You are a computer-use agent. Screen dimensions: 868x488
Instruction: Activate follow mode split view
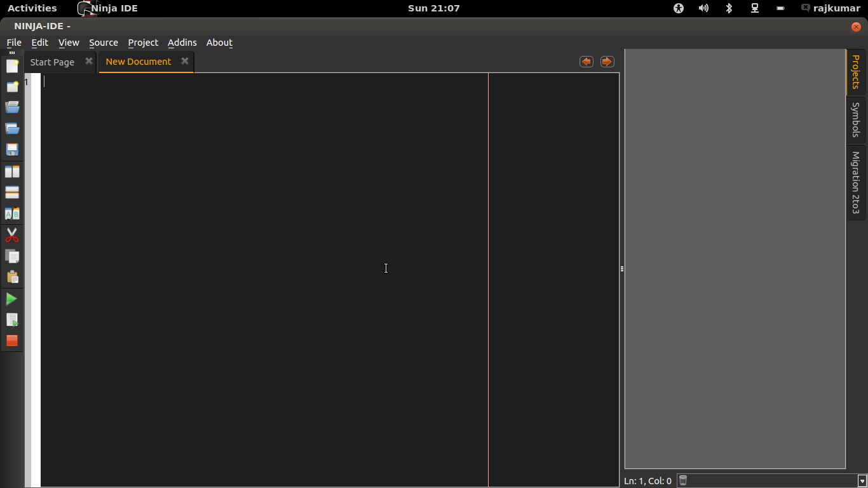point(11,213)
